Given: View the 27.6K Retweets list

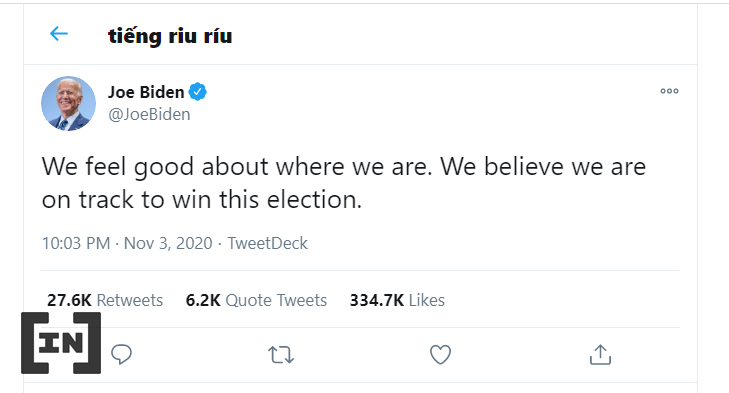Looking at the screenshot, I should tap(105, 300).
